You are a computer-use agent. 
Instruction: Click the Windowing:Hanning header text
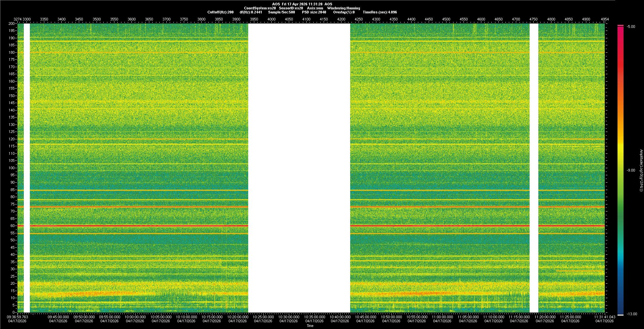(343, 8)
